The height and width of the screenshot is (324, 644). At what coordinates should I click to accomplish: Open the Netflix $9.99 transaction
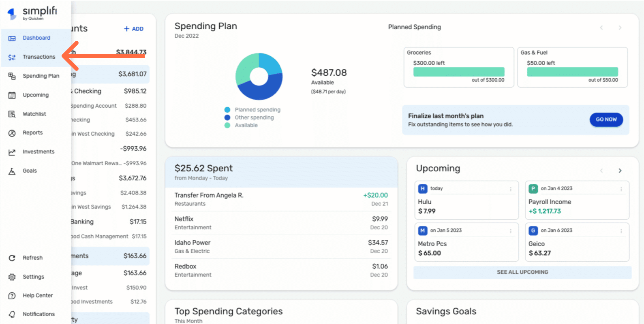tap(281, 223)
